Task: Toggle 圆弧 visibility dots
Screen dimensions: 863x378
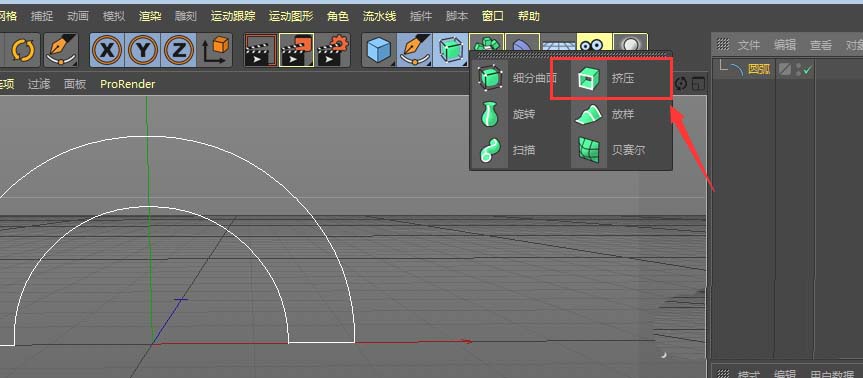Action: (x=798, y=69)
